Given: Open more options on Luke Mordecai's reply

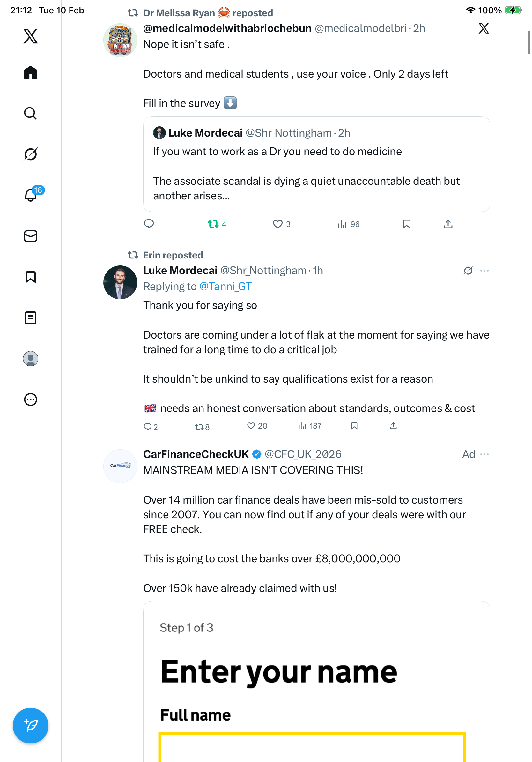Looking at the screenshot, I should point(484,271).
